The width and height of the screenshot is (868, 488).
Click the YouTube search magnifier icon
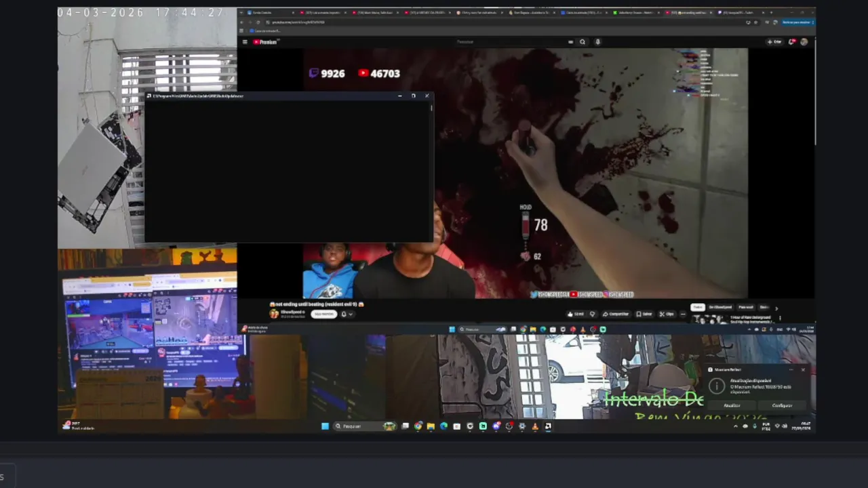pyautogui.click(x=583, y=41)
